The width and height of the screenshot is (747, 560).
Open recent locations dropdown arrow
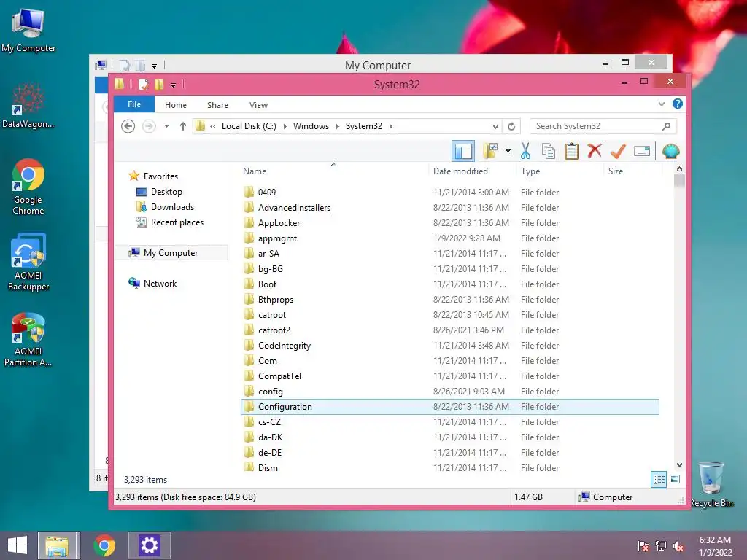(x=167, y=126)
